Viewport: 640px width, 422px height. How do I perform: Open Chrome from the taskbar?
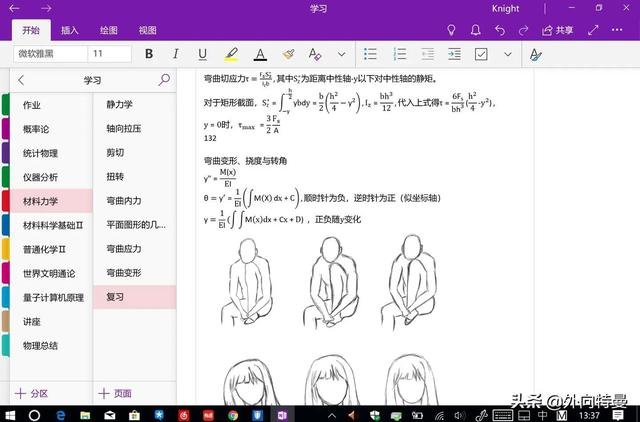(x=233, y=415)
